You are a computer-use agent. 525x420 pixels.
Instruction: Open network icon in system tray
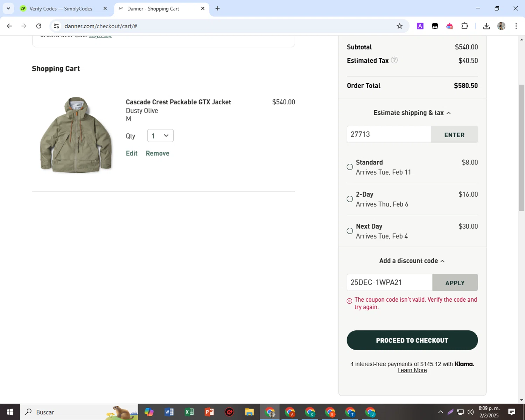(x=460, y=412)
